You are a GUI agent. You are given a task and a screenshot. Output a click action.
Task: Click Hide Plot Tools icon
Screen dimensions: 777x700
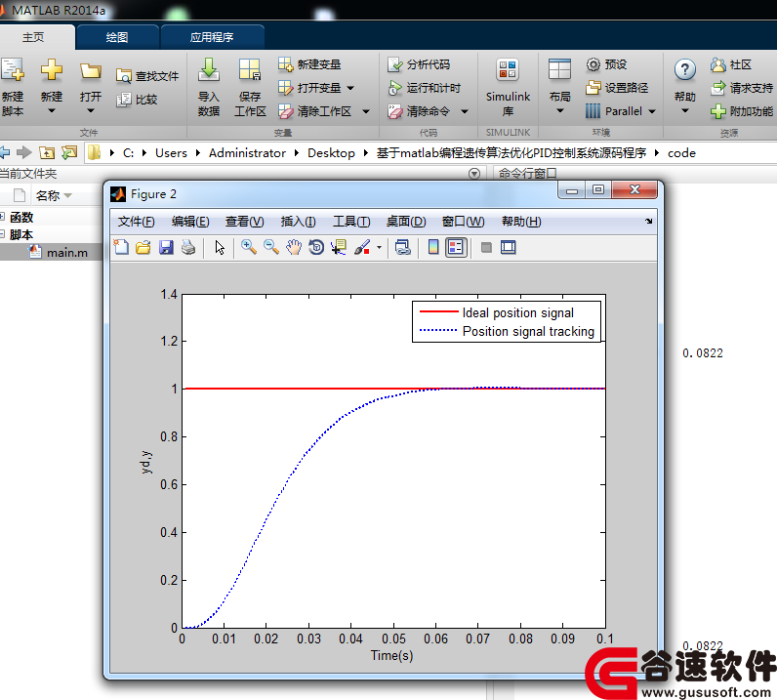pyautogui.click(x=486, y=247)
